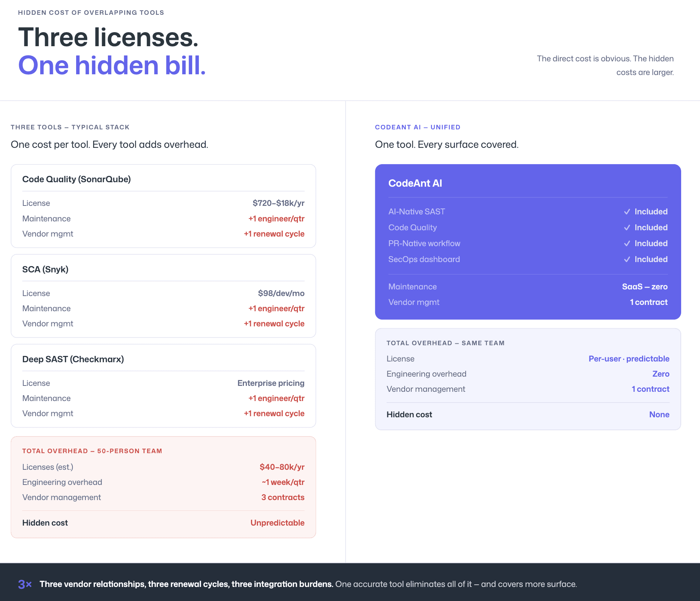This screenshot has height=601, width=700.
Task: Click the 'CodeAnt AI' card title
Action: pos(415,183)
